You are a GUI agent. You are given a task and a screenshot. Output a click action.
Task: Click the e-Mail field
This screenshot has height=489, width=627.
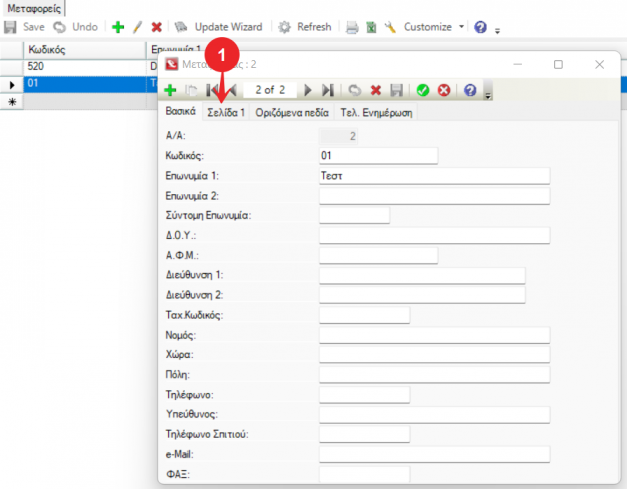pyautogui.click(x=434, y=455)
